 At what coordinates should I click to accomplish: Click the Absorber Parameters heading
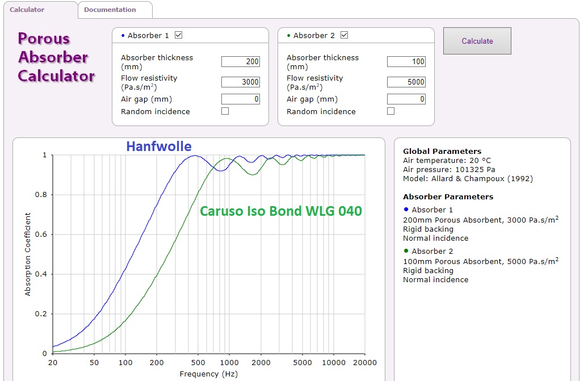pos(448,196)
